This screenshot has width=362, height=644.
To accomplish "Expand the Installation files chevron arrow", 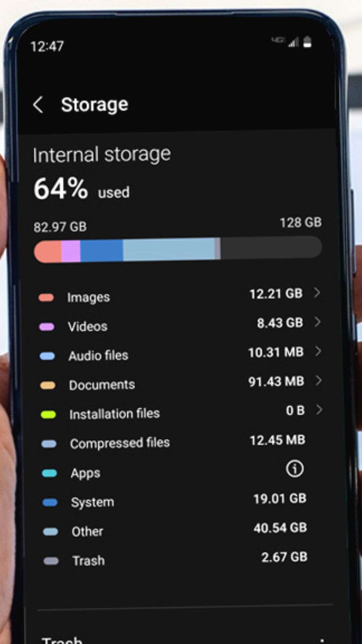I will click(319, 410).
